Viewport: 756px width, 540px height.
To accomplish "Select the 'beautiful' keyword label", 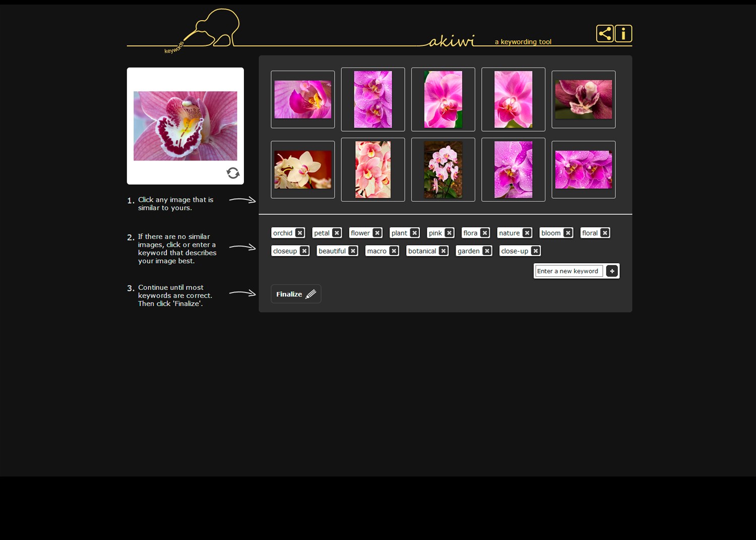I will click(332, 251).
